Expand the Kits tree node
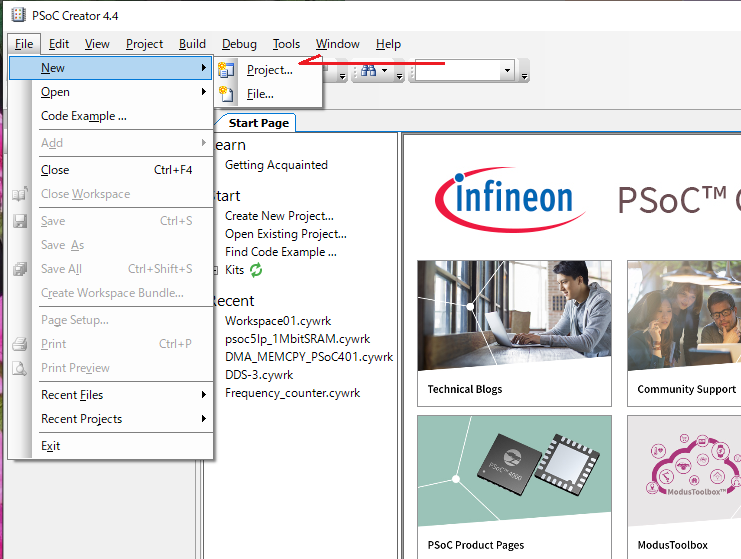741x559 pixels. click(x=215, y=270)
